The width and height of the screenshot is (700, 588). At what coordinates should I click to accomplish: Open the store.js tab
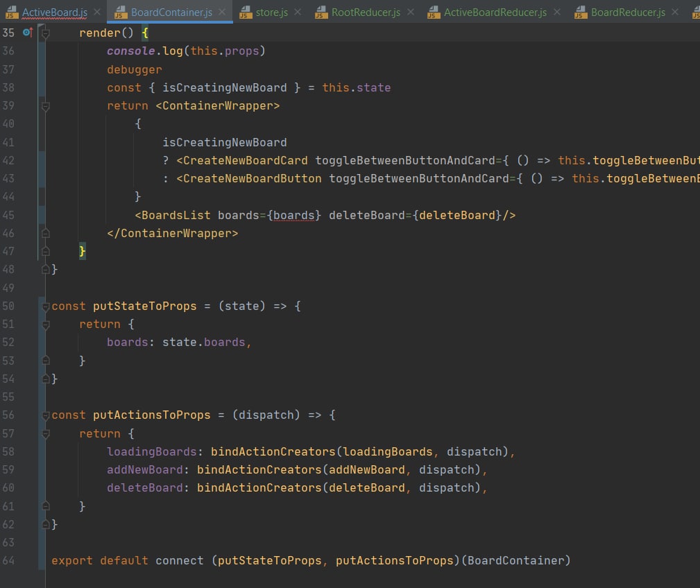pyautogui.click(x=271, y=12)
